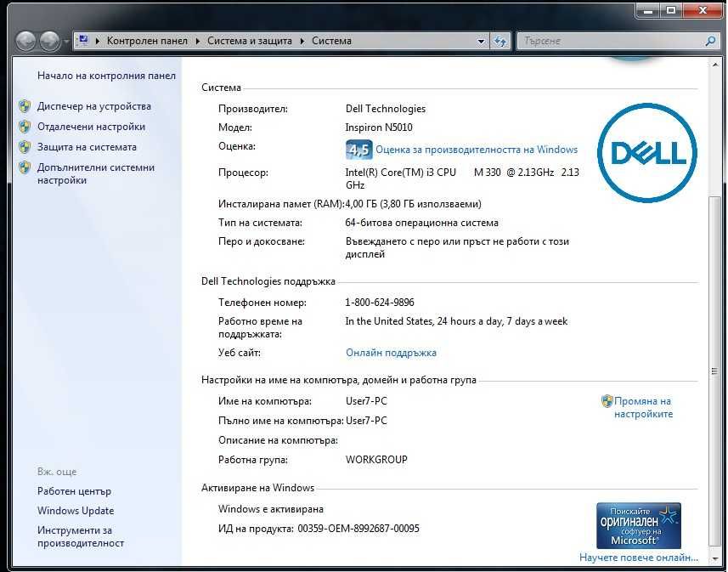Click Промяна на настройките link

click(643, 407)
